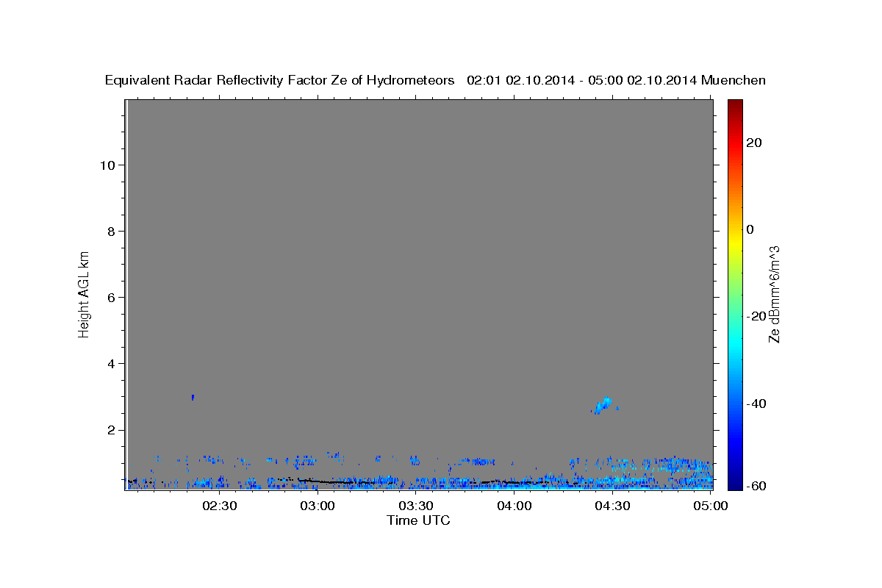The height and width of the screenshot is (588, 882).
Task: Click the height axis label 6
Action: pyautogui.click(x=110, y=297)
